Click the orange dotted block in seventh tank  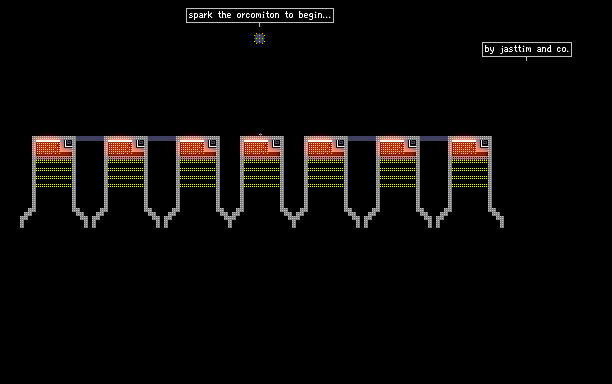tap(464, 149)
